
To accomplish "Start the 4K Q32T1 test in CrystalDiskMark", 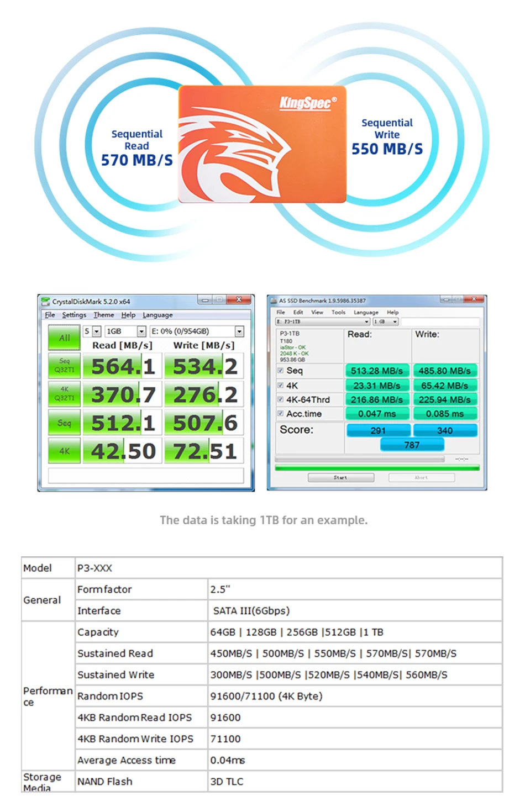I will pyautogui.click(x=65, y=394).
